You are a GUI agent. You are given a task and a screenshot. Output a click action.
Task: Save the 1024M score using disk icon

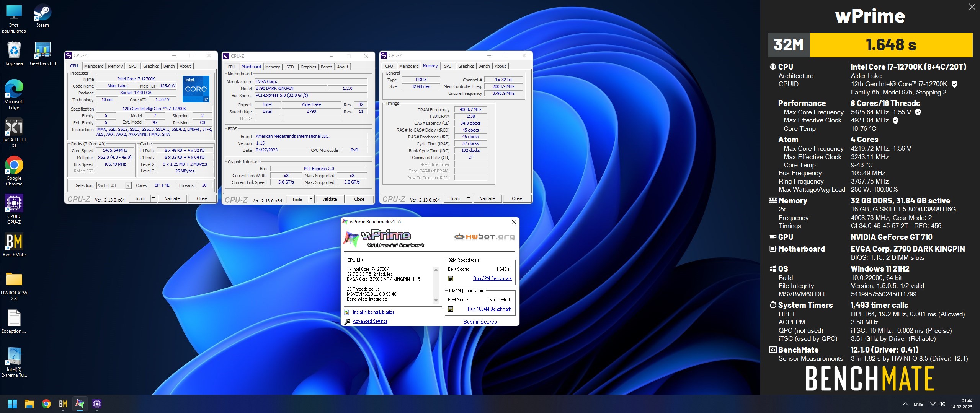(x=451, y=309)
